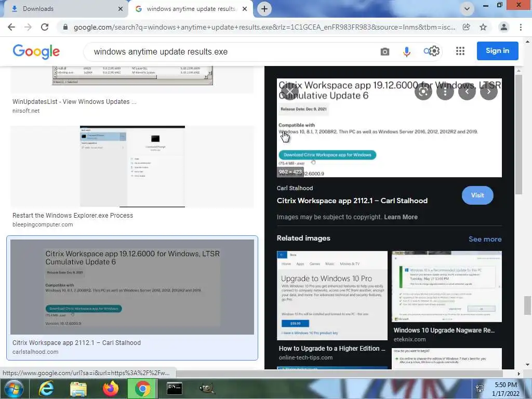Go back to the previous page
The image size is (532, 399).
click(x=11, y=27)
